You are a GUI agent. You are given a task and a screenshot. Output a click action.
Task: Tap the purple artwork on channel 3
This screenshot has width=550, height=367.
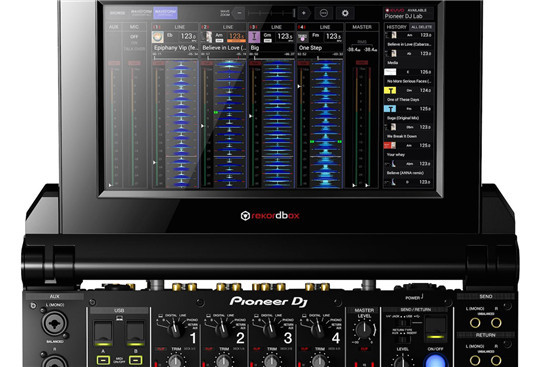point(254,37)
